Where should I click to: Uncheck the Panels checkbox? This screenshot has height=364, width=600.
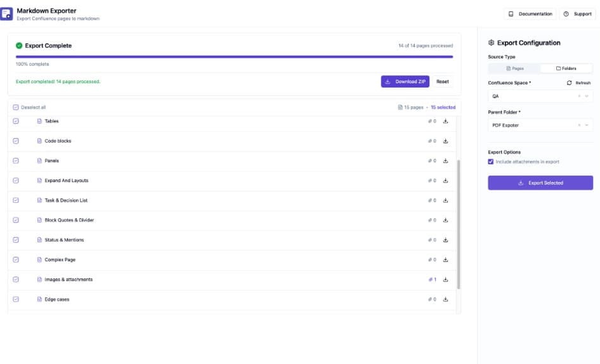[x=16, y=161]
